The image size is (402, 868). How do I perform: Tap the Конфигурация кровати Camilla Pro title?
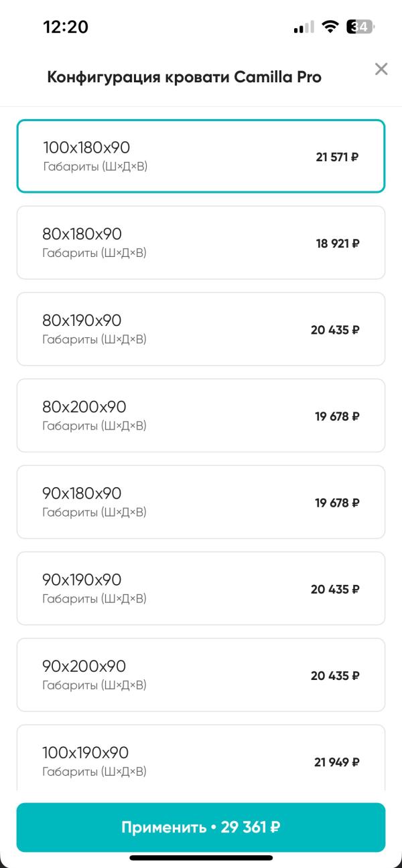[184, 77]
